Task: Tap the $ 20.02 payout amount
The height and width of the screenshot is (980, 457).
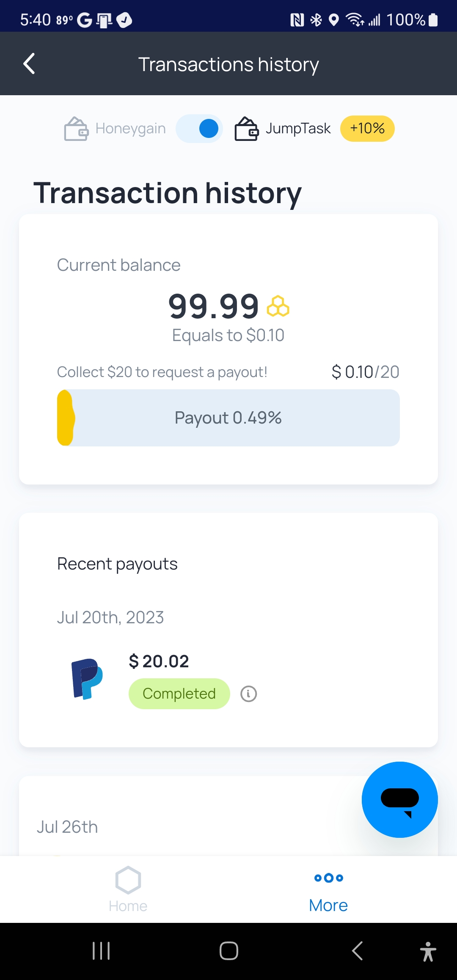Action: click(159, 661)
